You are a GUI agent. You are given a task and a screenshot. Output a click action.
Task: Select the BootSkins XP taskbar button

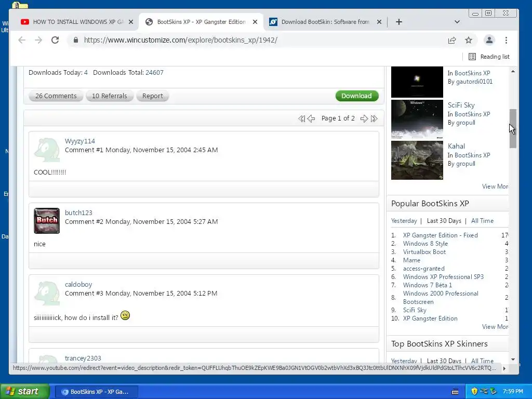click(x=96, y=392)
